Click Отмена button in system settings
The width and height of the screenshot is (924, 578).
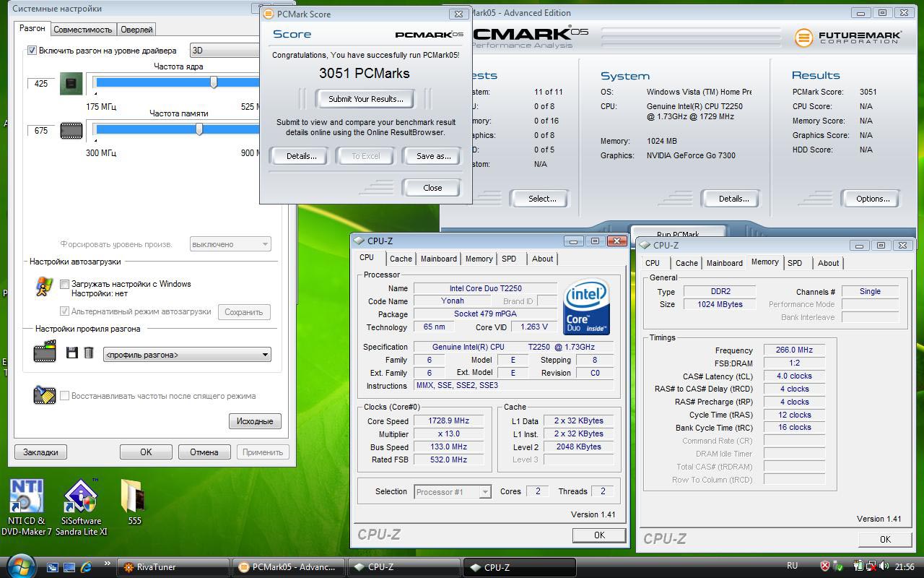tap(204, 452)
